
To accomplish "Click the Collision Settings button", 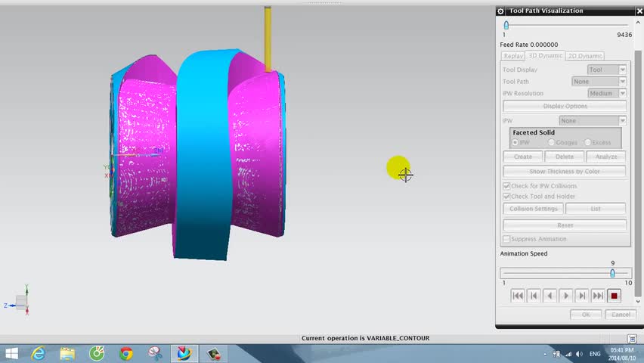I will pyautogui.click(x=533, y=209).
